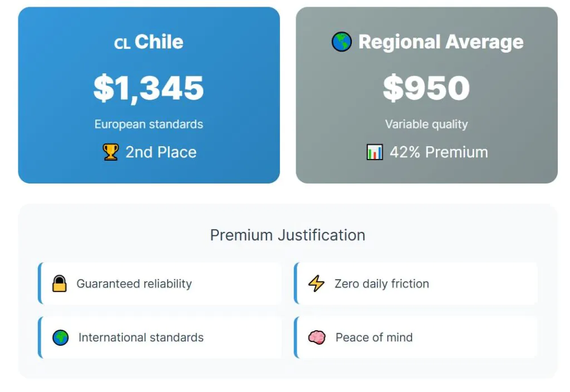Select the Chile card heading
Image resolution: width=570 pixels, height=392 pixels.
tap(159, 42)
